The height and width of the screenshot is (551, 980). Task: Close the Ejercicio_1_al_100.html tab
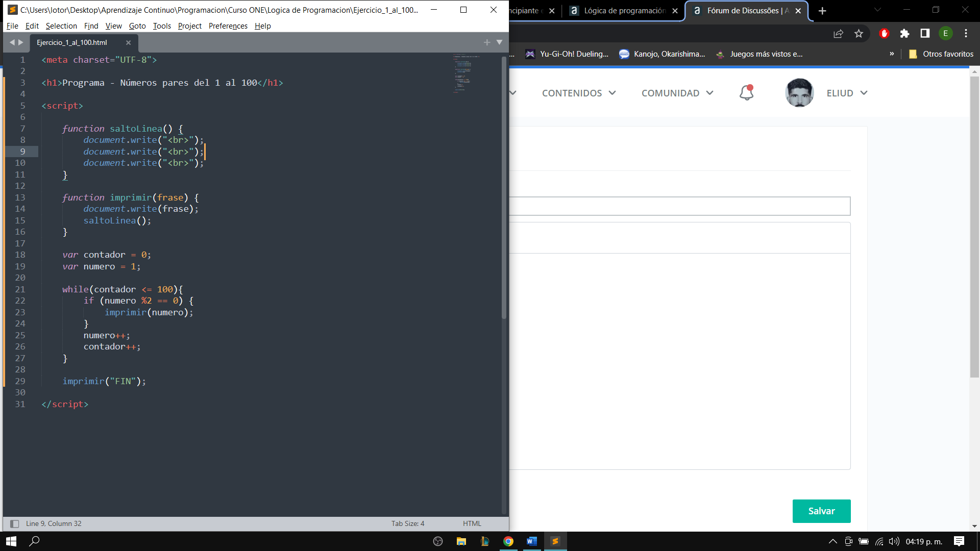[x=128, y=43]
